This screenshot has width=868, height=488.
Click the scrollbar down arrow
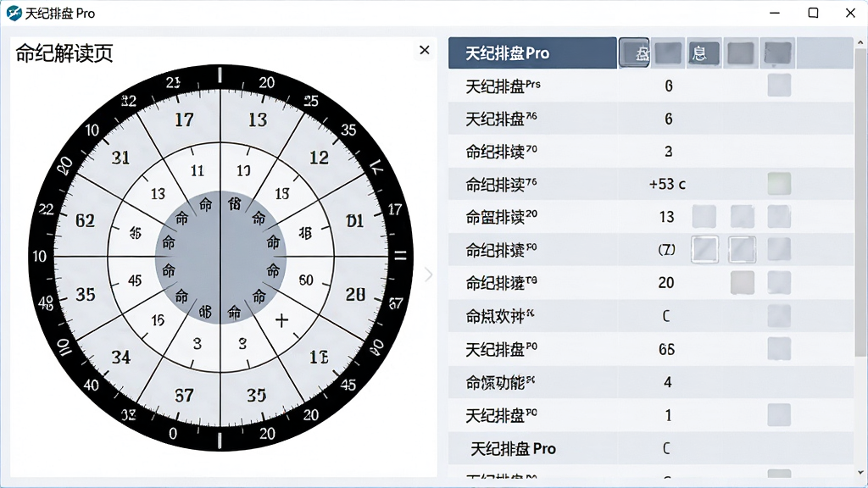pos(860,473)
